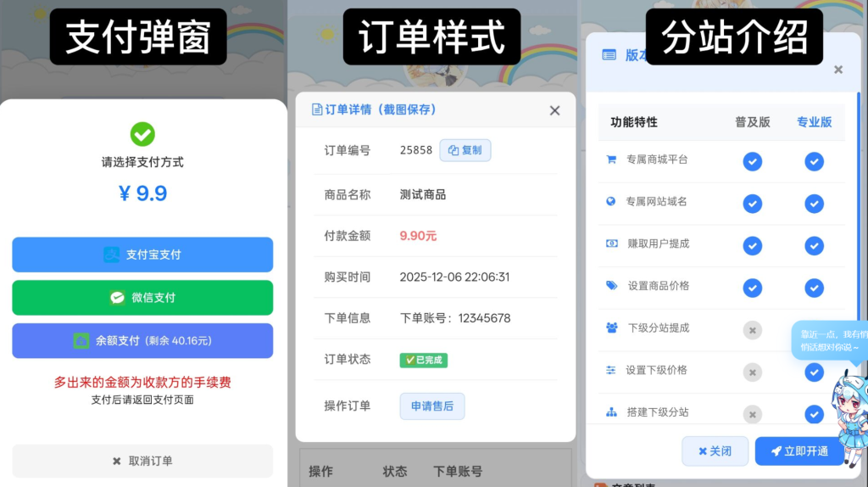Click 专业版 checkmark for 搭建下级分站
The height and width of the screenshot is (487, 868).
coord(814,414)
